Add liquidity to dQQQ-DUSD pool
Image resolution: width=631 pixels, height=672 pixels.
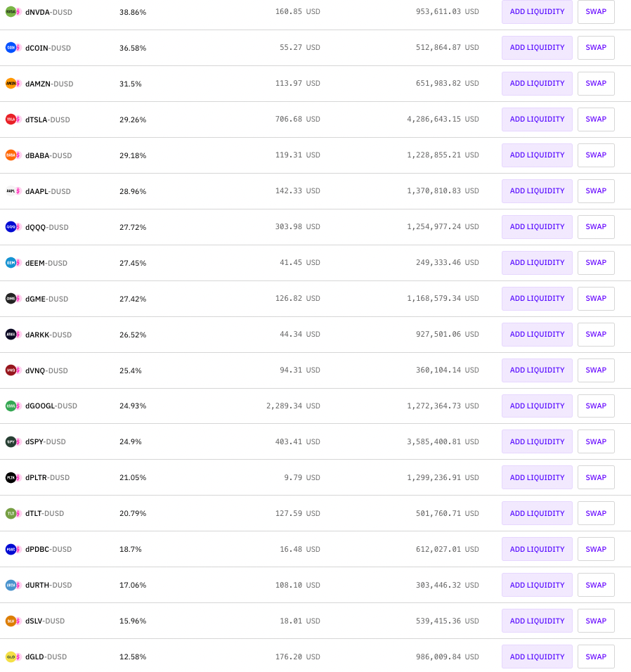pos(537,227)
